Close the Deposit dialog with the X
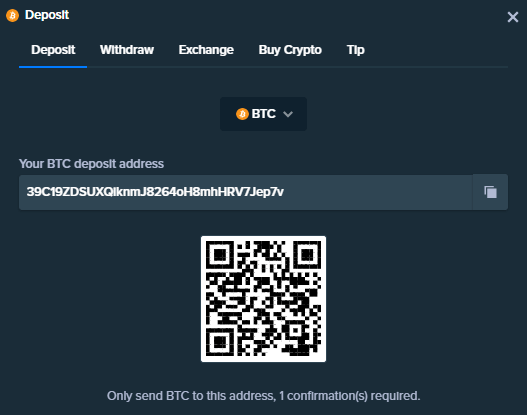 coord(513,17)
